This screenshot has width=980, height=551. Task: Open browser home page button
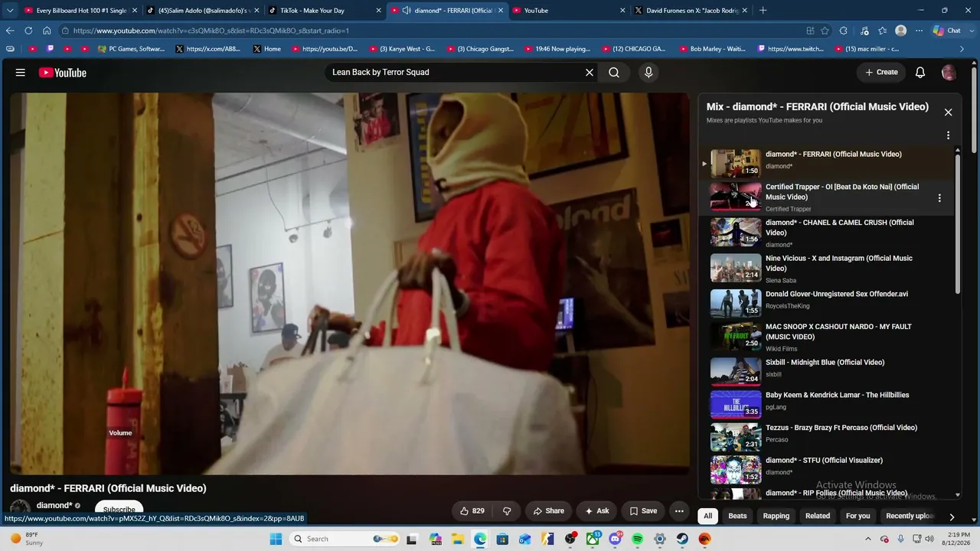(x=47, y=31)
